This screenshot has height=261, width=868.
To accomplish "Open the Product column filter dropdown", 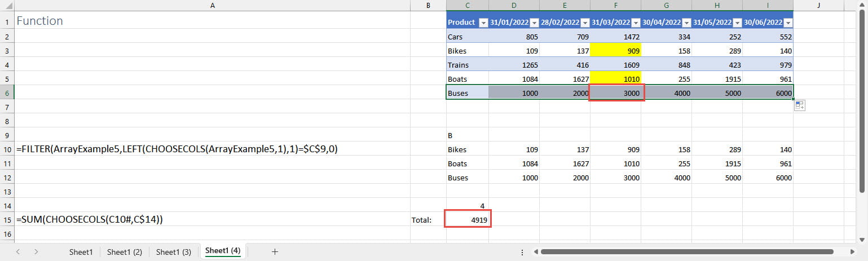I will pyautogui.click(x=483, y=23).
